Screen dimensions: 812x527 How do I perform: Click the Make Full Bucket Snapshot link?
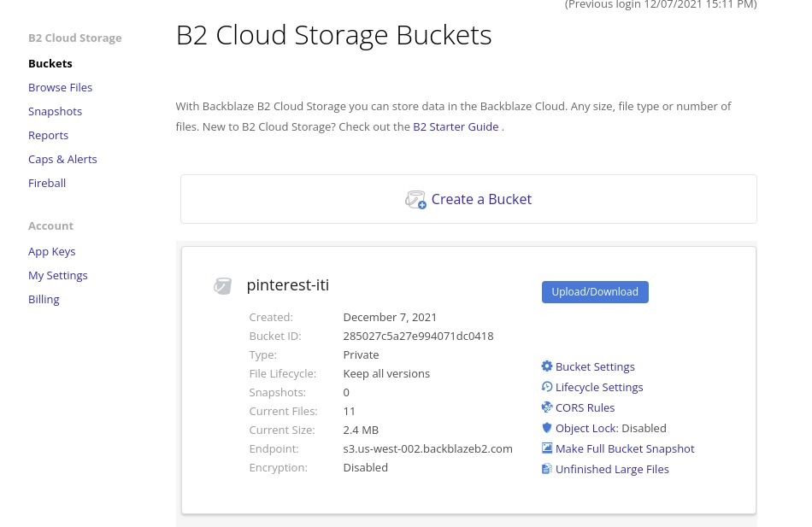[625, 448]
